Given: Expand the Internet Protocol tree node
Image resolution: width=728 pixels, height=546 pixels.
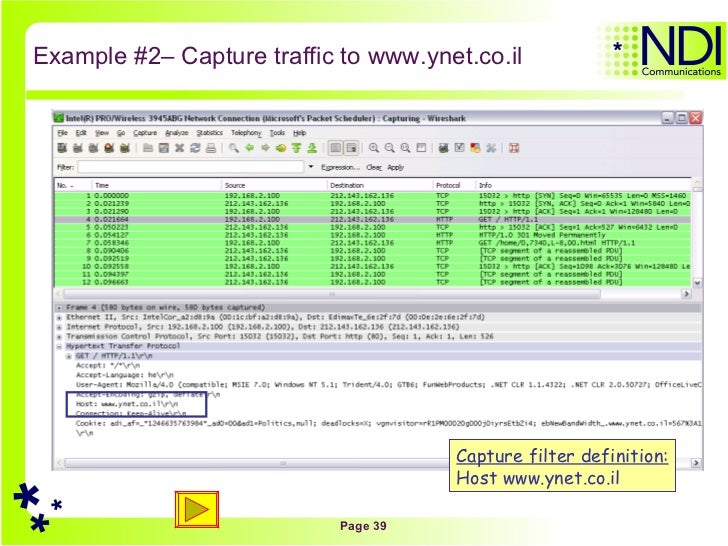Looking at the screenshot, I should [x=59, y=327].
